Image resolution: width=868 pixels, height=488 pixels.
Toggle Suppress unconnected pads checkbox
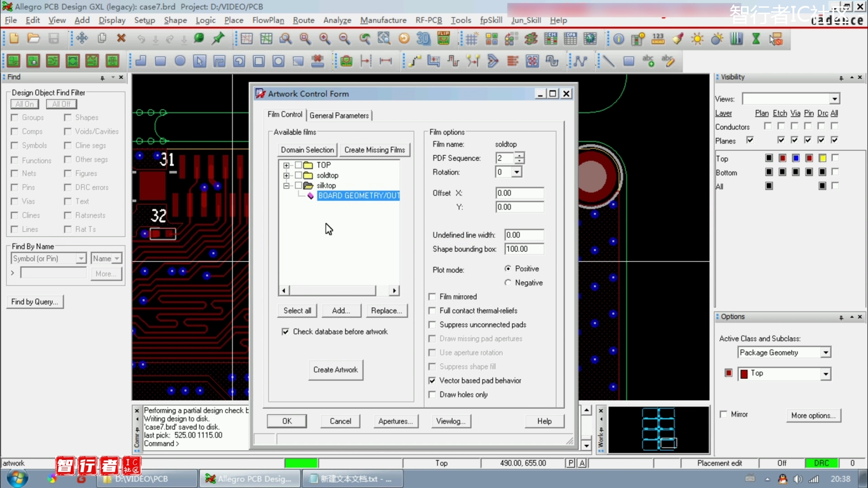coord(432,325)
